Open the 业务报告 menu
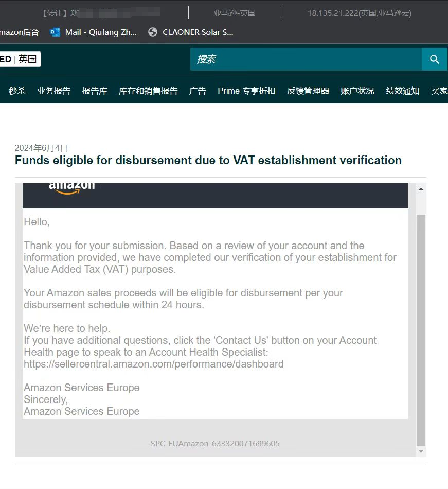 (53, 91)
